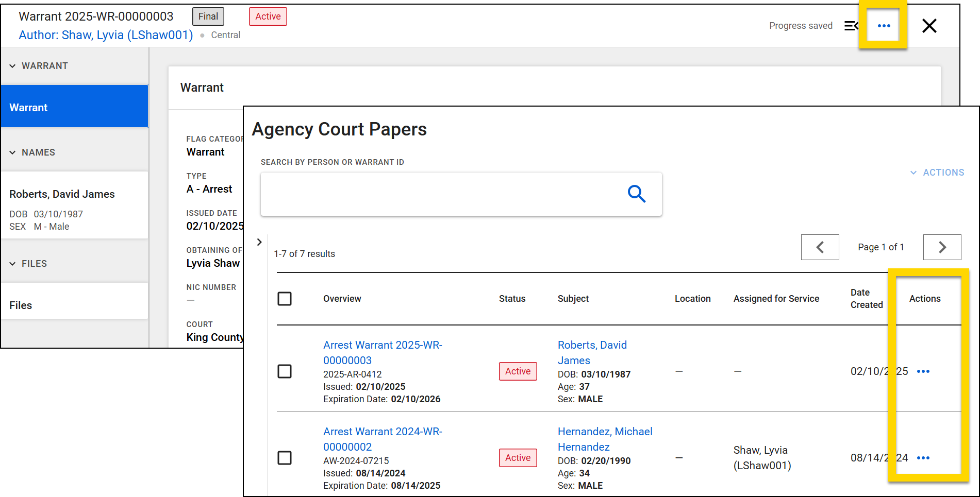Click the search by person or warrant ID field
Viewport: 980px width, 497px height.
pos(443,194)
